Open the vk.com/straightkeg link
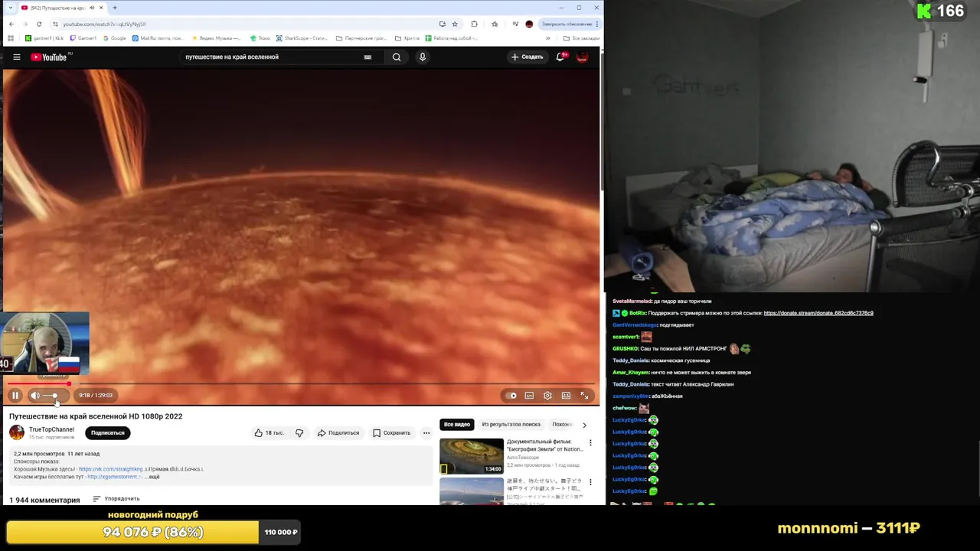The width and height of the screenshot is (980, 551). (x=111, y=469)
